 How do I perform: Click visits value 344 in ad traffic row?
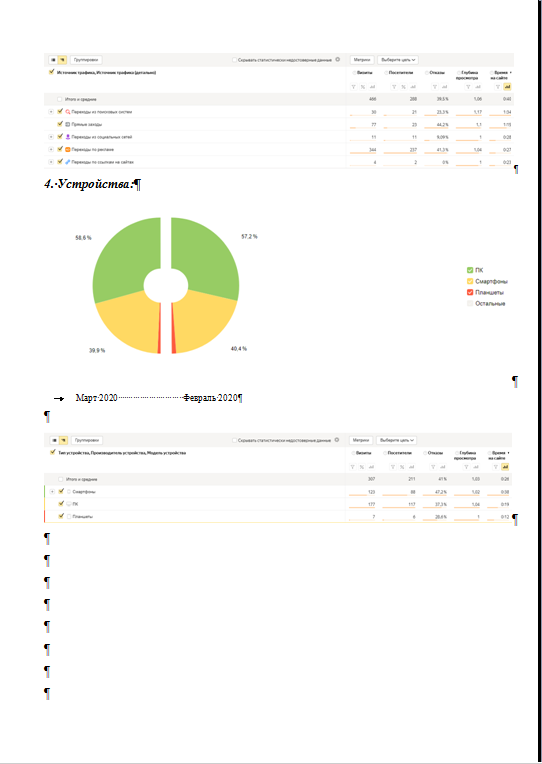tap(372, 150)
